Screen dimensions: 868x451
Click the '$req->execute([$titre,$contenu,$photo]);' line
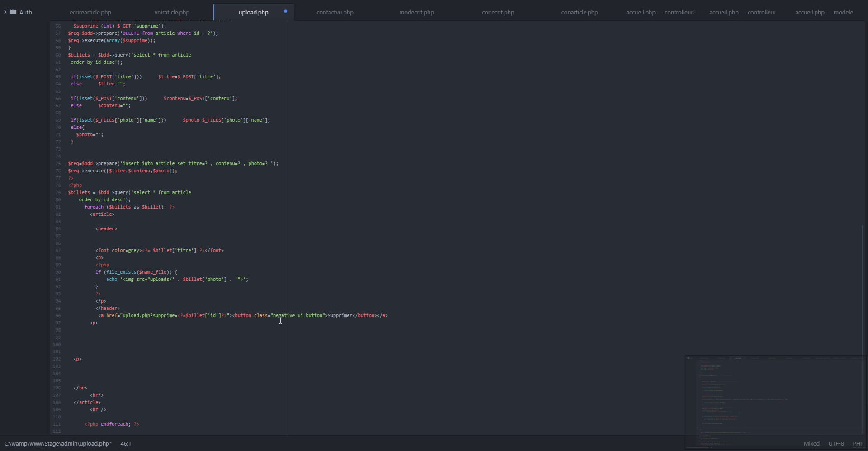[x=123, y=171]
